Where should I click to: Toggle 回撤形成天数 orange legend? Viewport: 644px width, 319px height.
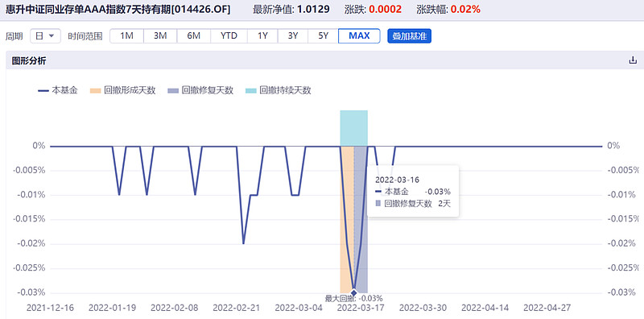[122, 90]
